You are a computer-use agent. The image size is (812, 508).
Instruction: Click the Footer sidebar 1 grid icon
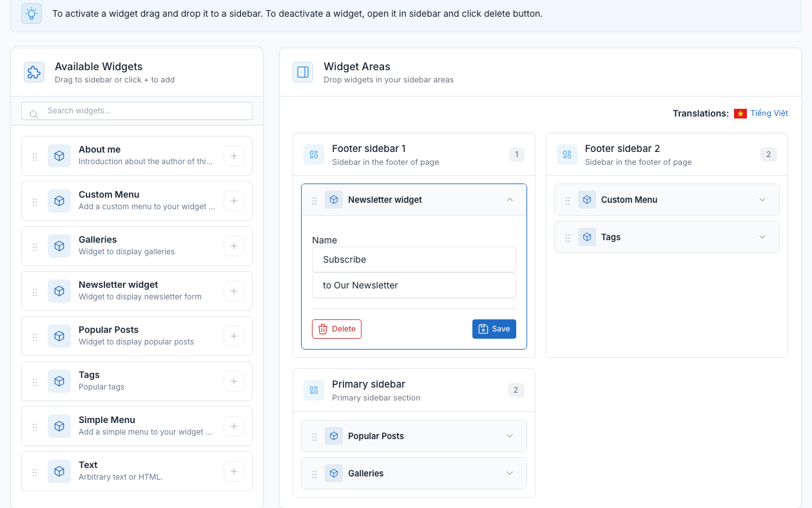[314, 155]
